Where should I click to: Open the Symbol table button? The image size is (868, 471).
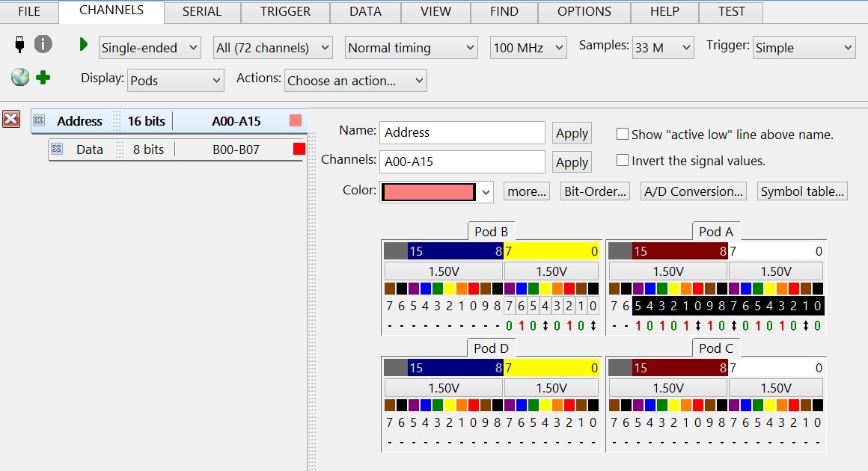tap(802, 191)
